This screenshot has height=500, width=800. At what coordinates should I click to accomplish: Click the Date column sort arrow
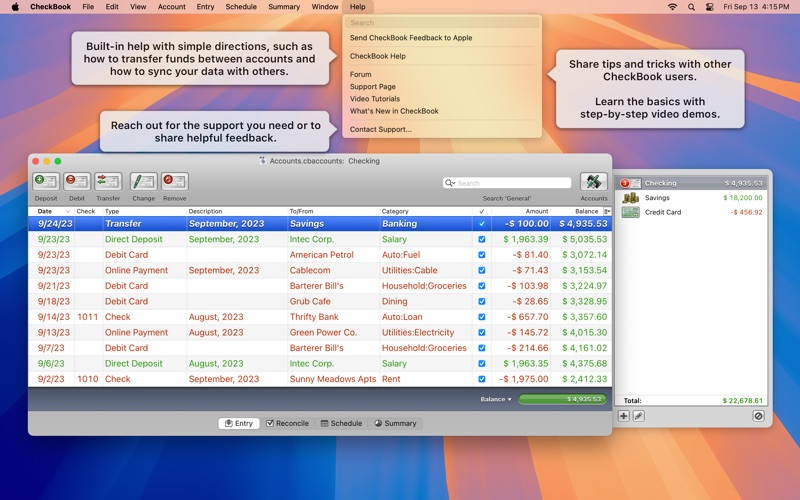67,211
